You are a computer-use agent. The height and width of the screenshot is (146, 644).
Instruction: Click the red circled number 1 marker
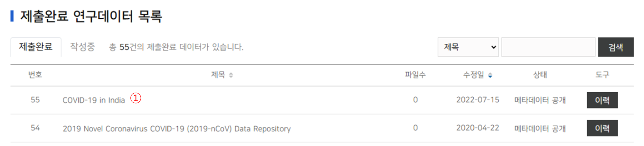(x=136, y=98)
